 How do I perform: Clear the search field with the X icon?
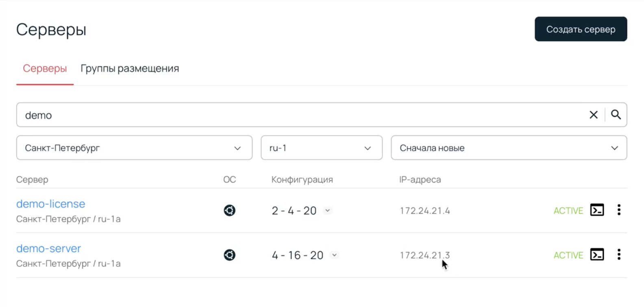coord(594,115)
